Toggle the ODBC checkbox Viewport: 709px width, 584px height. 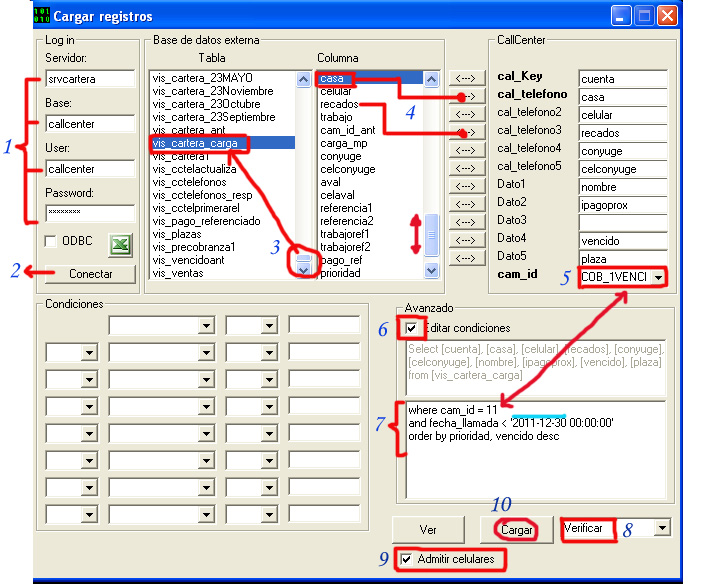[x=50, y=241]
